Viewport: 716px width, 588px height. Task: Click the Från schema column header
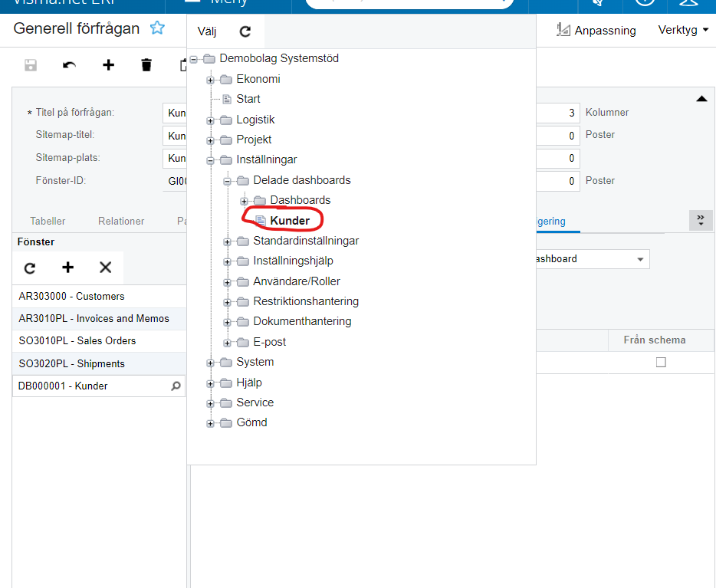coord(655,340)
